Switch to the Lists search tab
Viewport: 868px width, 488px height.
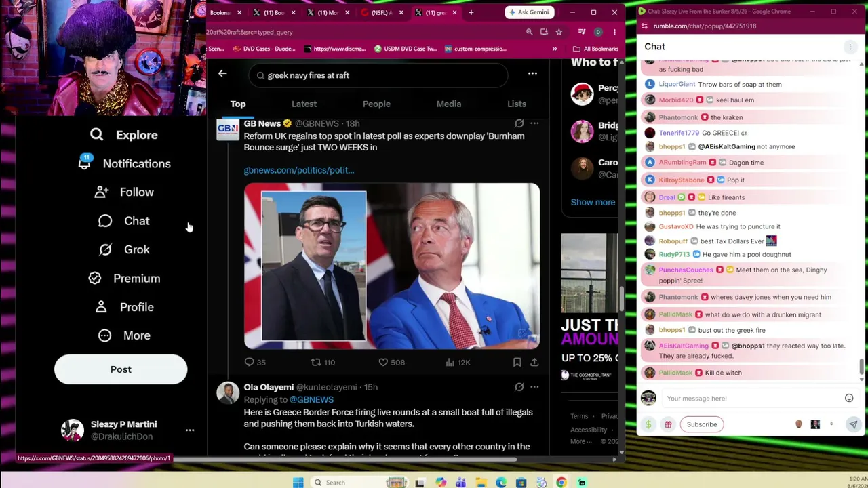[x=517, y=104]
